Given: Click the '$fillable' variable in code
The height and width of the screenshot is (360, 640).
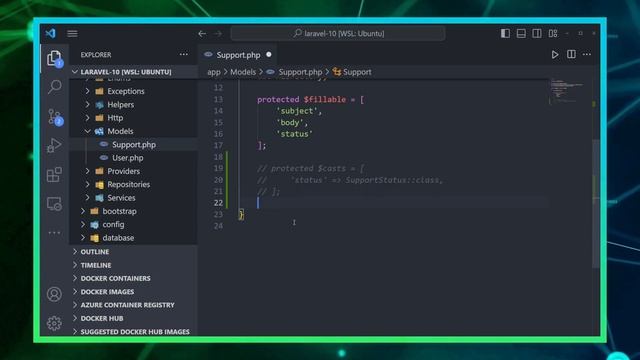Looking at the screenshot, I should click(324, 100).
